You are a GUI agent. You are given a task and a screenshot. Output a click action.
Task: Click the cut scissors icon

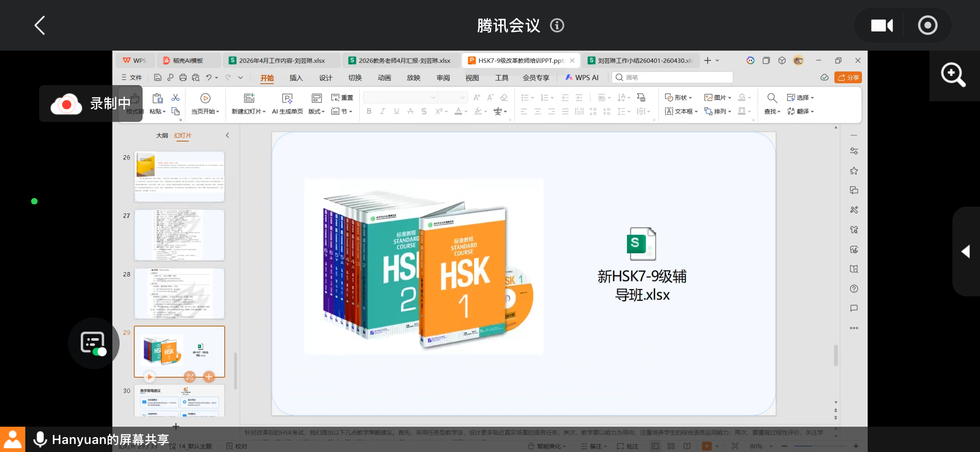(176, 98)
